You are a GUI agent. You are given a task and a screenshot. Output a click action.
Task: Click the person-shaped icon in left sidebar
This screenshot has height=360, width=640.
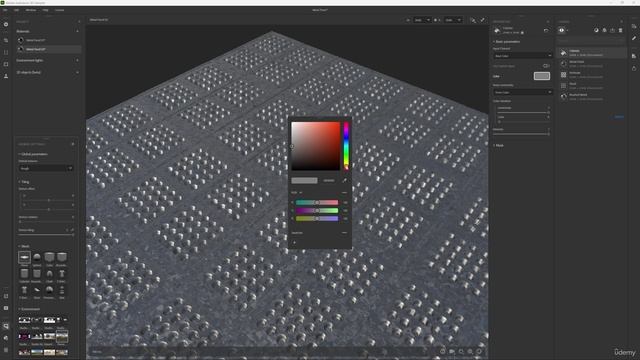point(6,76)
